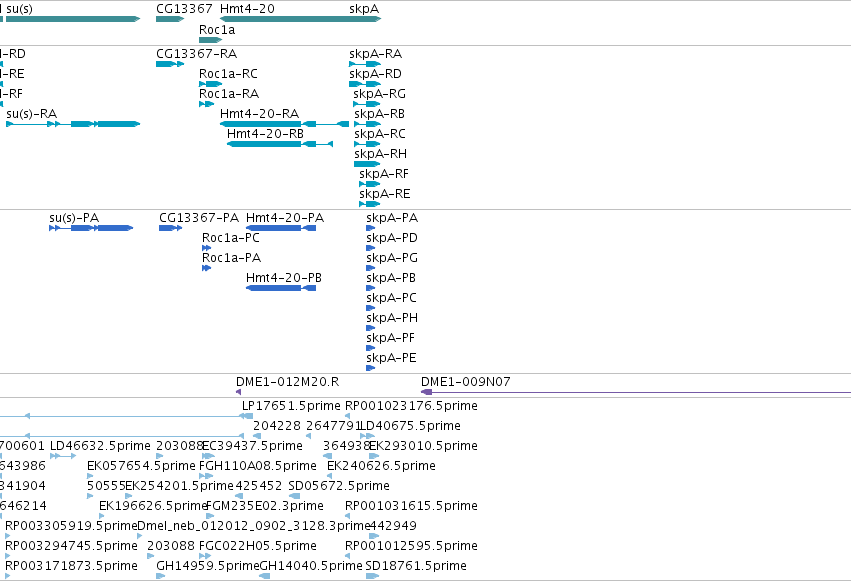Select the skpA-PC protein label

click(x=391, y=298)
